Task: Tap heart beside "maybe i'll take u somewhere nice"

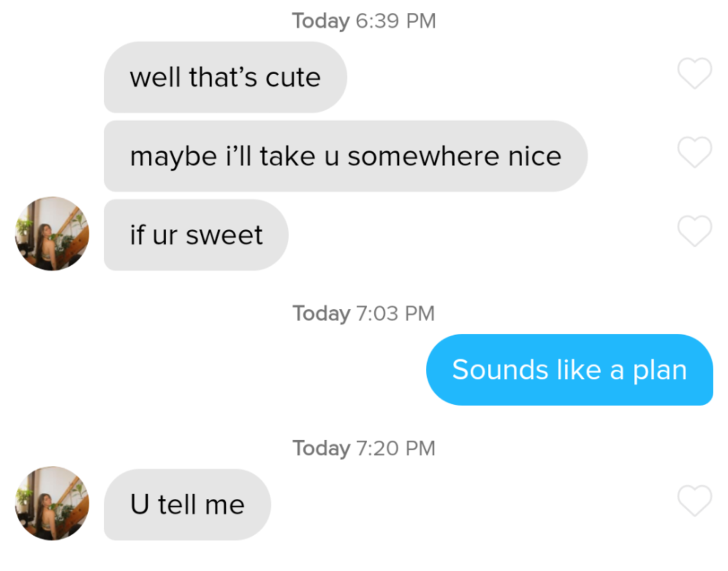Action: tap(695, 152)
